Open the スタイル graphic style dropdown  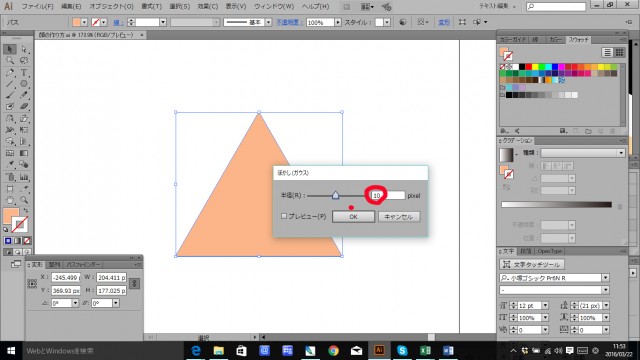(x=387, y=22)
